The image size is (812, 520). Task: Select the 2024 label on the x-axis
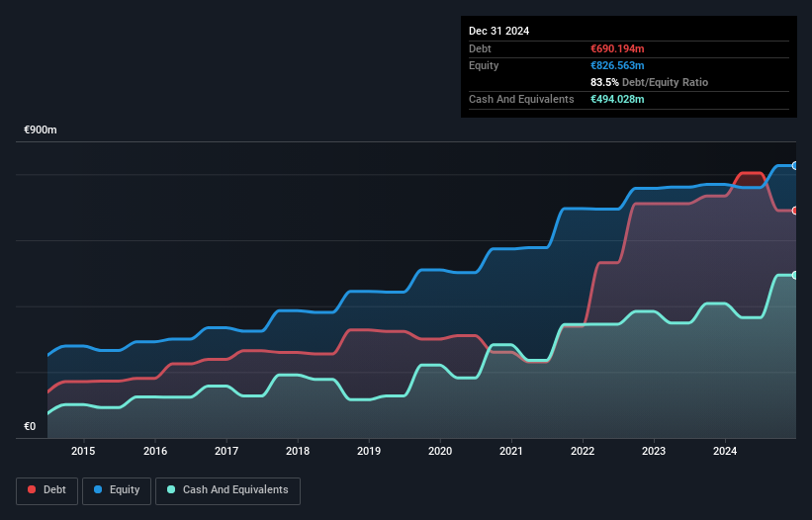725,452
